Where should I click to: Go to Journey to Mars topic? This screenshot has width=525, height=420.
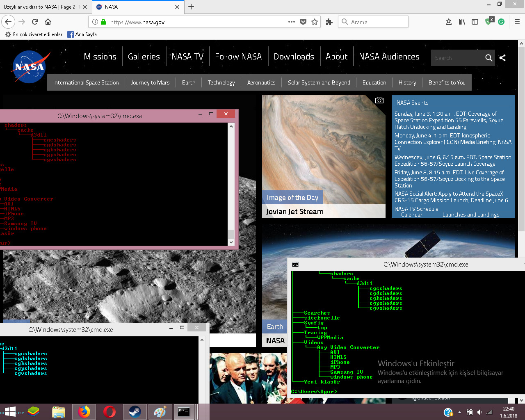(150, 82)
